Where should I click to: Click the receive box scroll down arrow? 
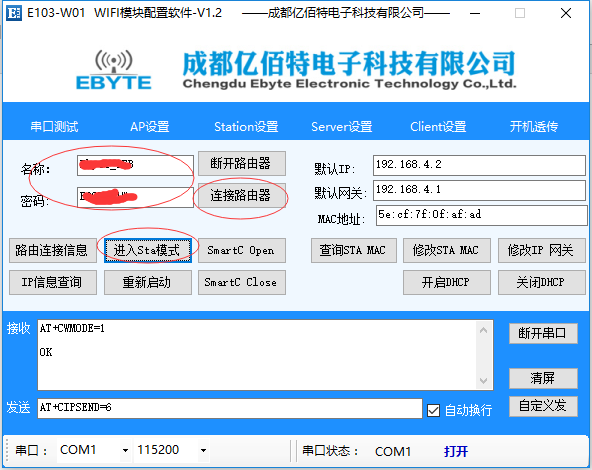pyautogui.click(x=483, y=381)
